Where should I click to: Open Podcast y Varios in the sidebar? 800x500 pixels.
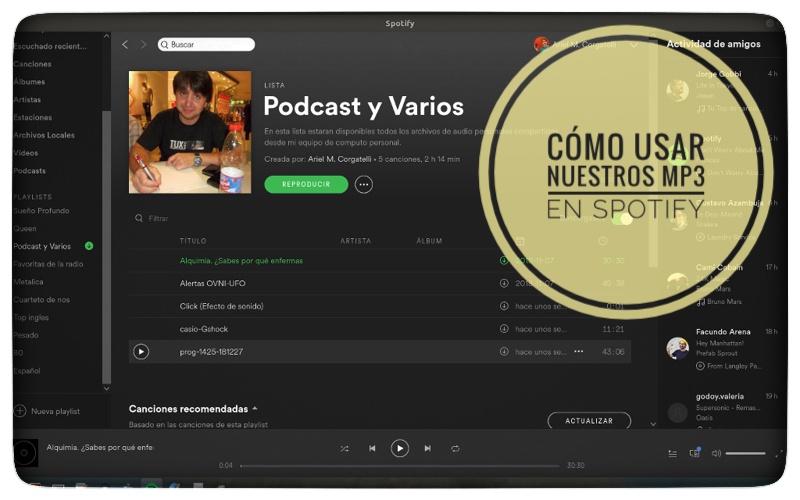tap(42, 246)
